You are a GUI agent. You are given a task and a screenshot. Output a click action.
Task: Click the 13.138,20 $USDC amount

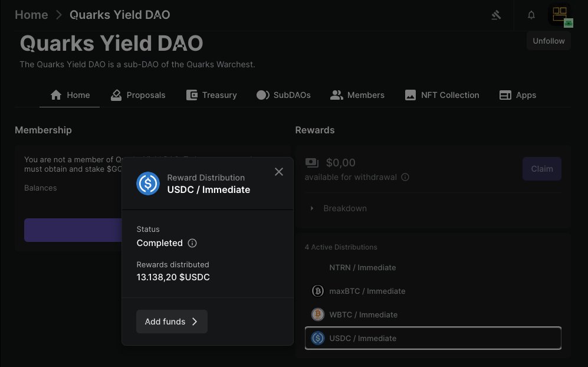pos(173,277)
